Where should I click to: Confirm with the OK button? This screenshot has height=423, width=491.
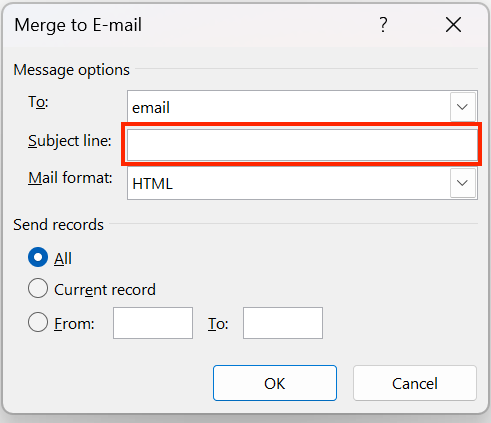coord(275,383)
